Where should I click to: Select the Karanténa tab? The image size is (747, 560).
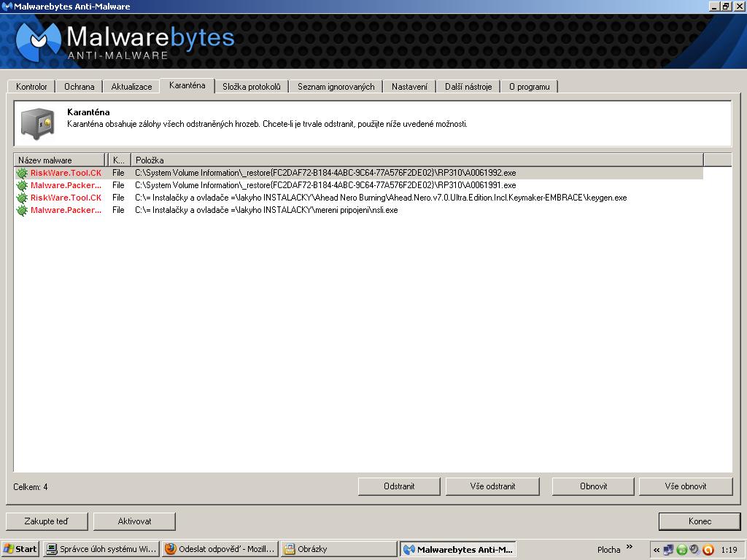click(x=187, y=85)
